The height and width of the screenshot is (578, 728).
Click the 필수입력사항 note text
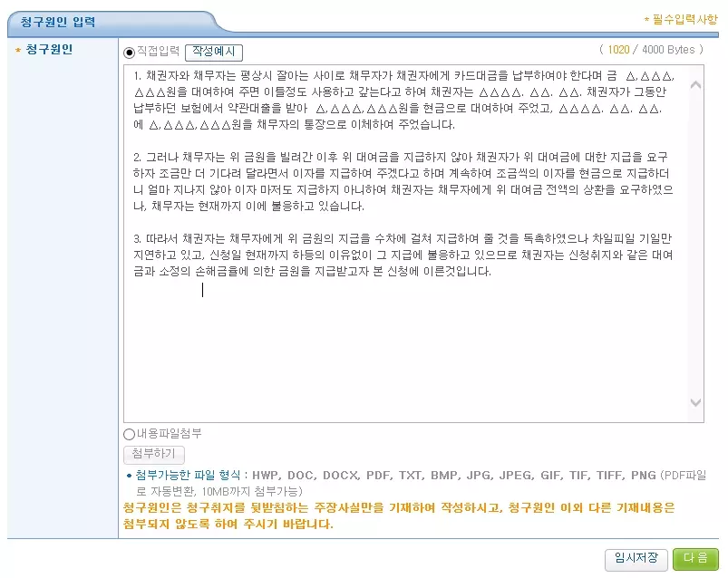tap(681, 20)
